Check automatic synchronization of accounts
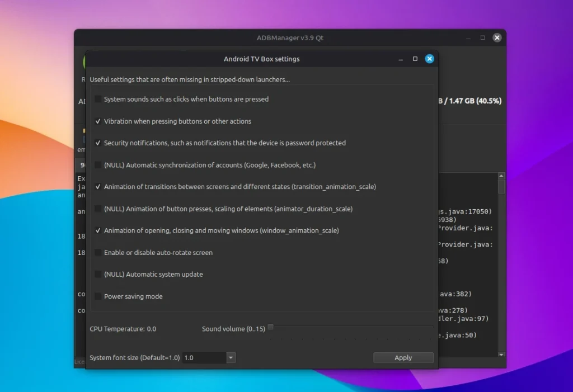This screenshot has height=392, width=573. tap(98, 165)
